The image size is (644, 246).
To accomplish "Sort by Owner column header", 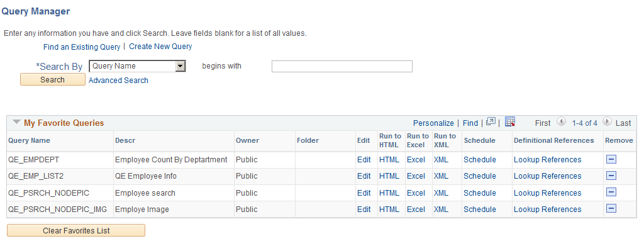I will (247, 140).
